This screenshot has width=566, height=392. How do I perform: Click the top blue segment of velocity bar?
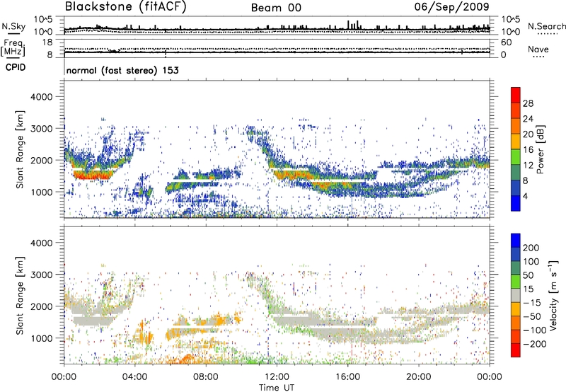[516, 241]
